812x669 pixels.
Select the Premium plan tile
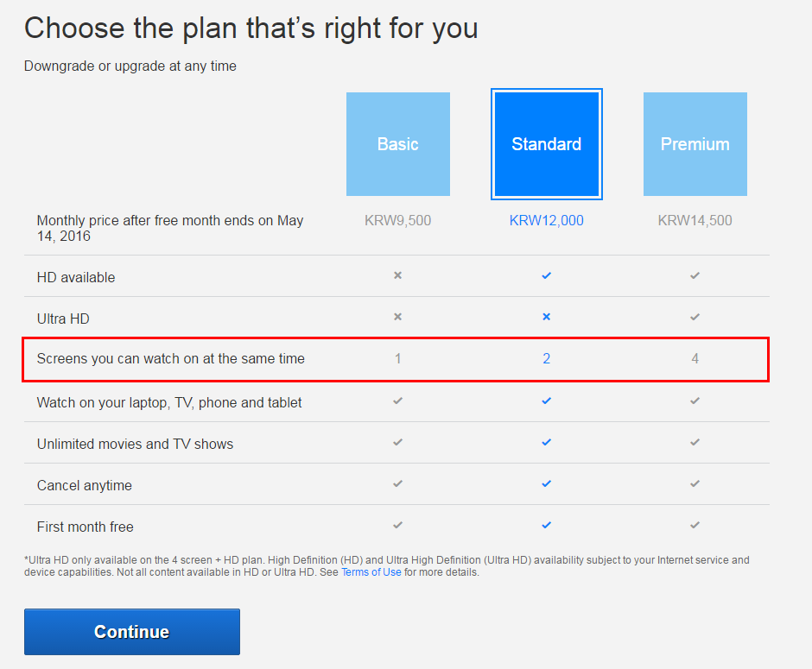click(695, 144)
